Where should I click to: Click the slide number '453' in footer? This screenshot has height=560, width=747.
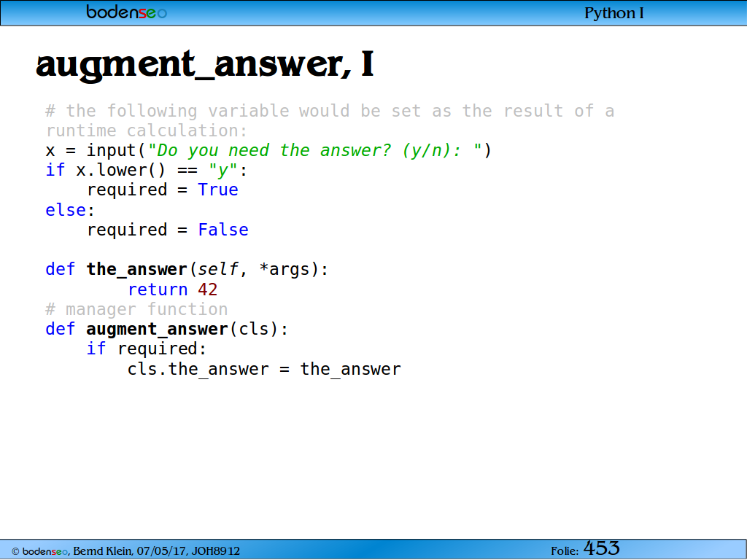(601, 548)
